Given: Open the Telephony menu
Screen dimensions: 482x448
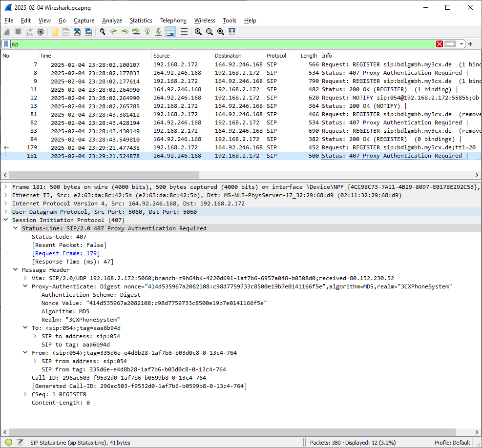Looking at the screenshot, I should point(173,20).
